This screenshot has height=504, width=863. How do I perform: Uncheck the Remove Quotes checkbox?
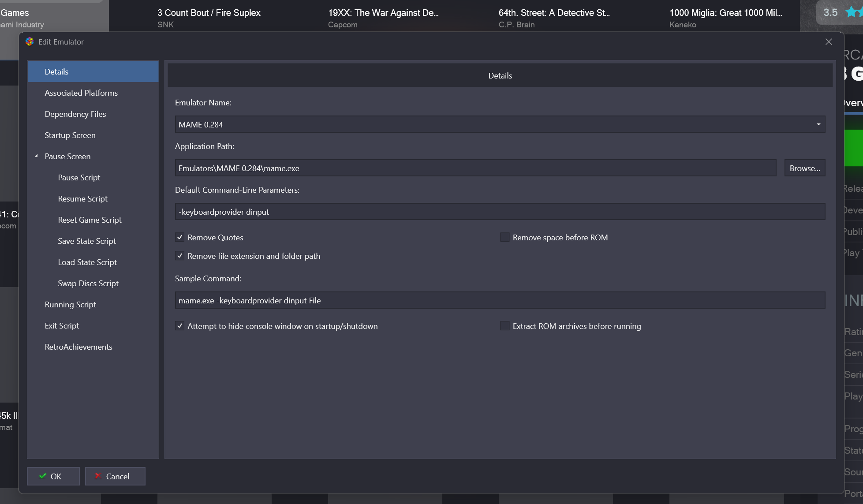pyautogui.click(x=180, y=238)
